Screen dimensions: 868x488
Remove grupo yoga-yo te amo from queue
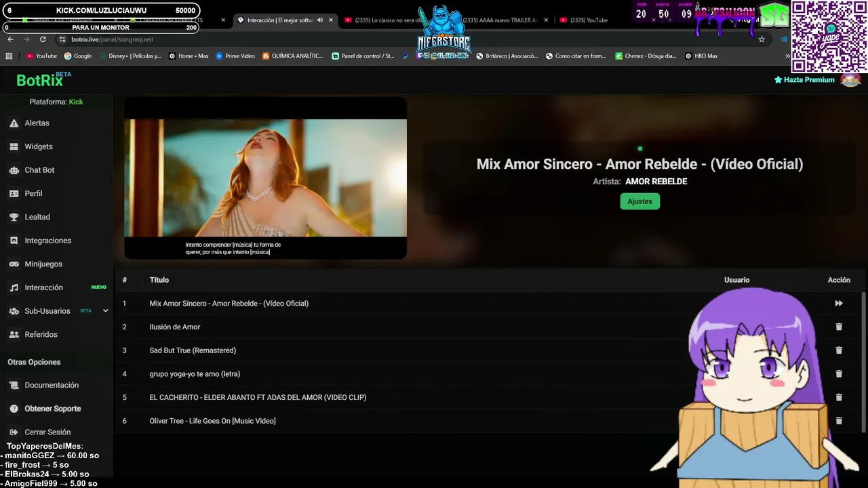click(x=839, y=374)
